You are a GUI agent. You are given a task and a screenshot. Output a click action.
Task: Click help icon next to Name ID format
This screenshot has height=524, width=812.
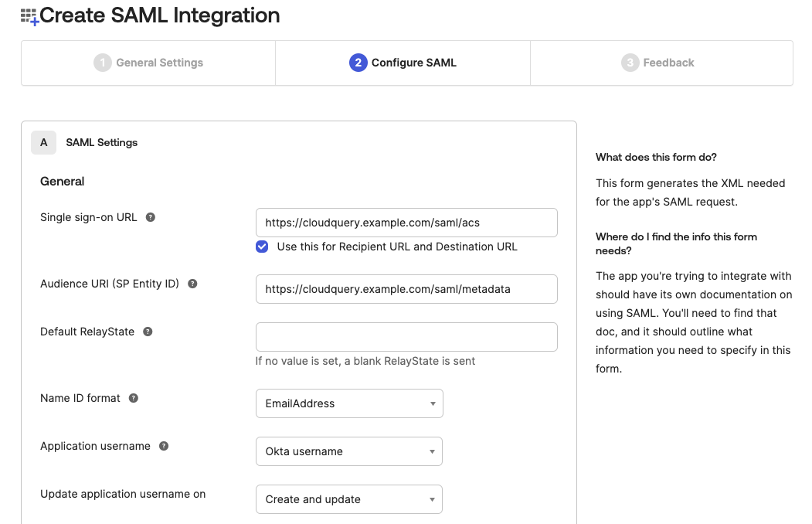[134, 398]
